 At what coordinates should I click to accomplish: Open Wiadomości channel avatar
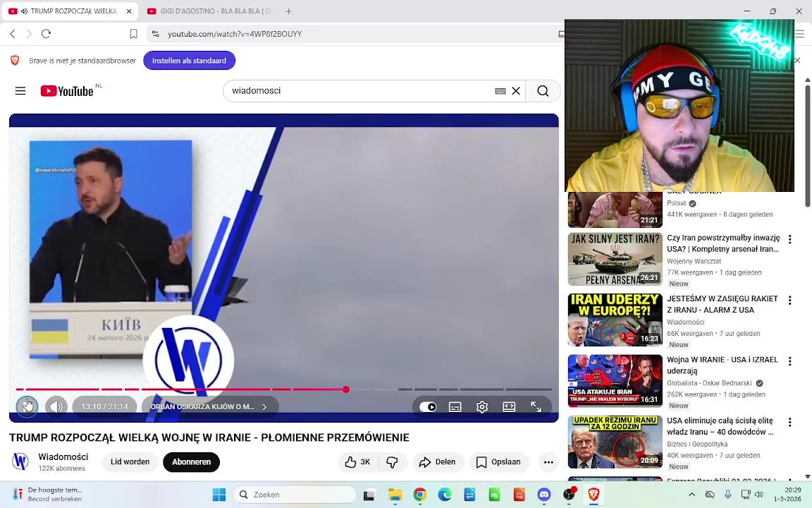(20, 461)
